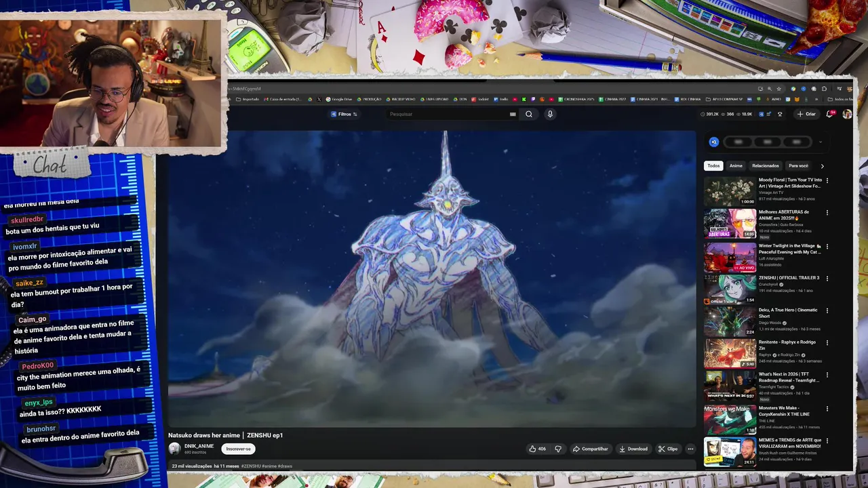Open DNIK_ANIME channel avatar

[x=174, y=449]
